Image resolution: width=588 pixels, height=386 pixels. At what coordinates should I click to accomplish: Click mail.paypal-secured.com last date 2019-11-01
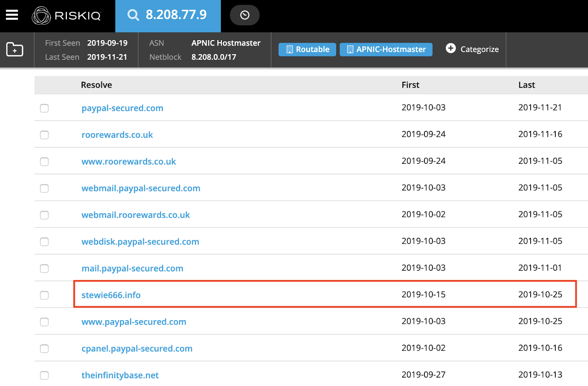[540, 268]
